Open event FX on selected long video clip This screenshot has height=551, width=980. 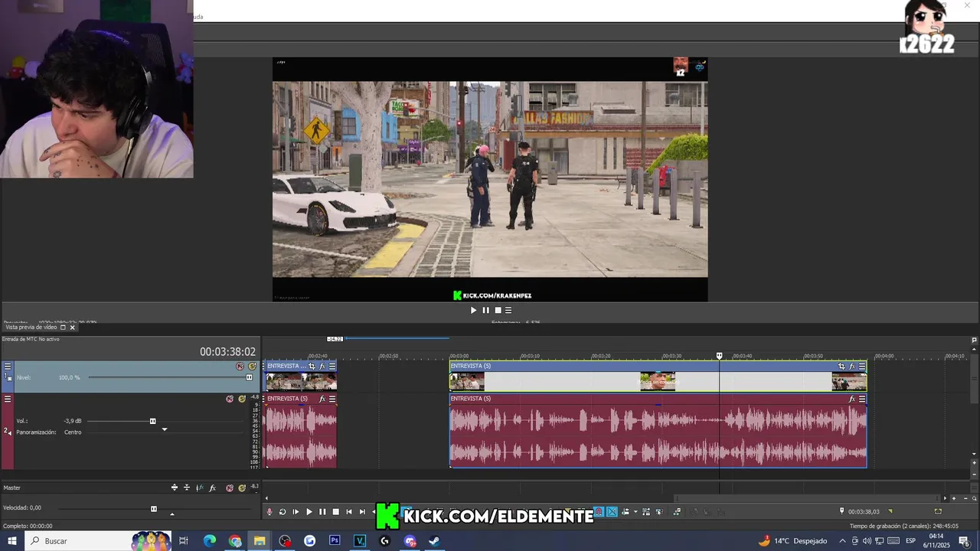(x=852, y=367)
